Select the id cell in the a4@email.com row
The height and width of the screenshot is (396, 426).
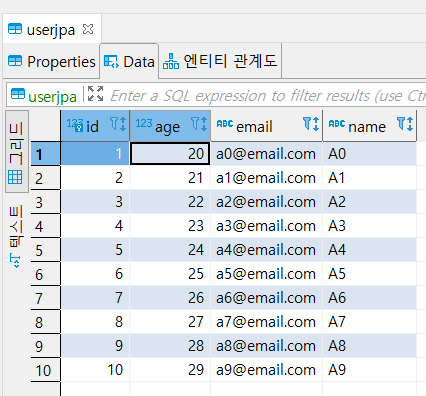pyautogui.click(x=95, y=250)
